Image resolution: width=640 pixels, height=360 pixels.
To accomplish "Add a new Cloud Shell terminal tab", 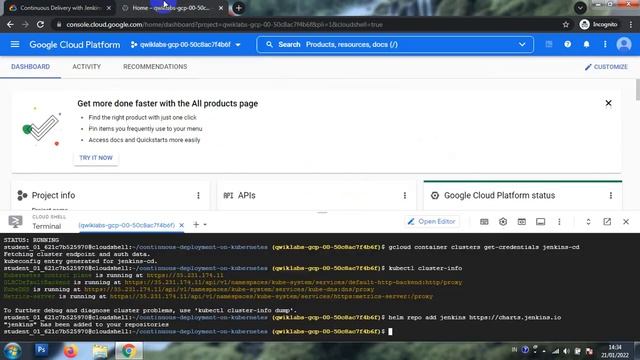I will 196,224.
